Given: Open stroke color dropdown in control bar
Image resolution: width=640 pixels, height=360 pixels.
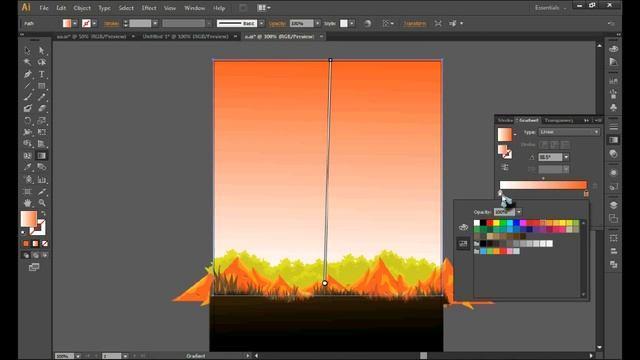Looking at the screenshot, I should click(x=95, y=24).
